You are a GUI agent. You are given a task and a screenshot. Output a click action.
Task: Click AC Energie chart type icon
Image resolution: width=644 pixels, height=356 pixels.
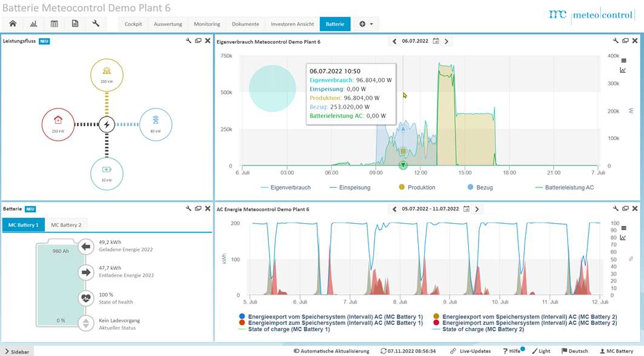(623, 238)
